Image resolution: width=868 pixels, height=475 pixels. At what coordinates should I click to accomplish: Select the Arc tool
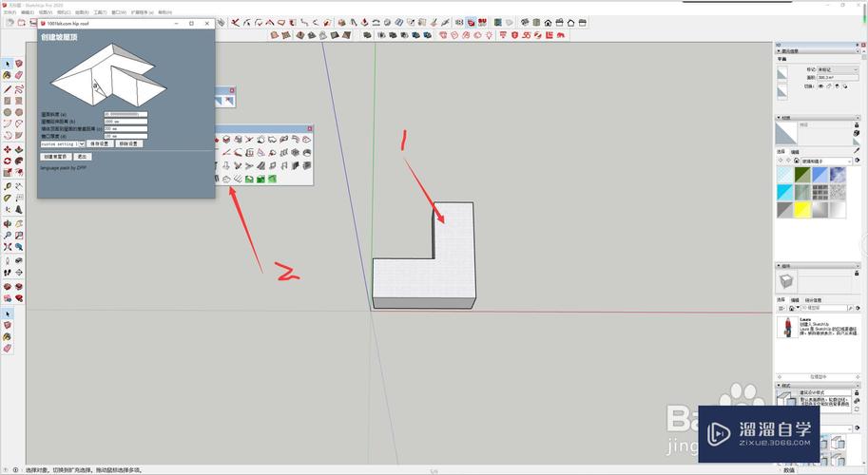tap(8, 123)
